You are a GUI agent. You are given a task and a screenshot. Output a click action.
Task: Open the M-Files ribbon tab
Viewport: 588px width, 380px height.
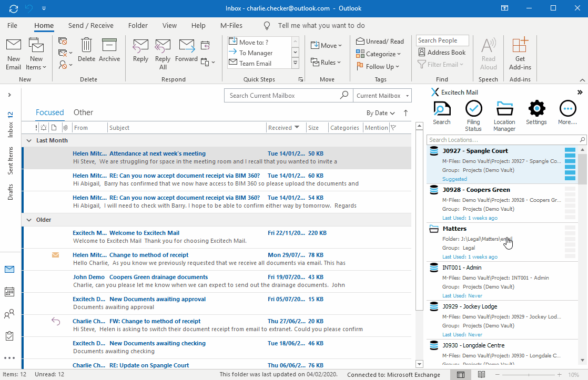coord(231,25)
